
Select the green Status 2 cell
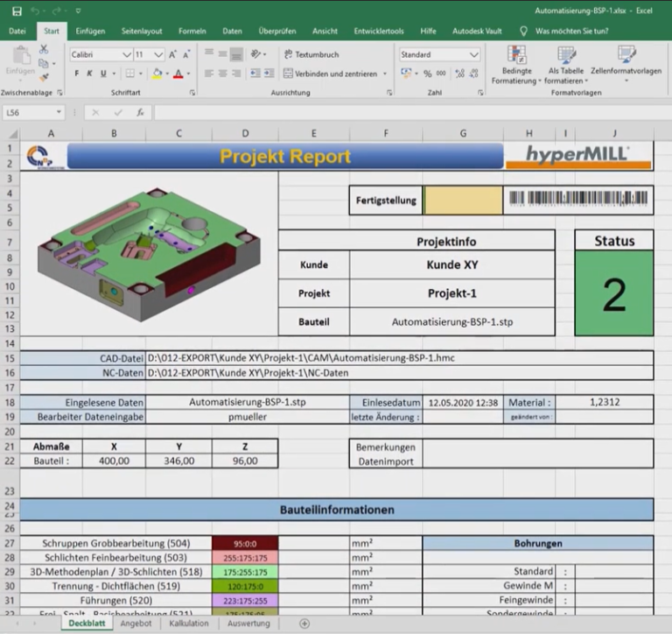click(614, 293)
